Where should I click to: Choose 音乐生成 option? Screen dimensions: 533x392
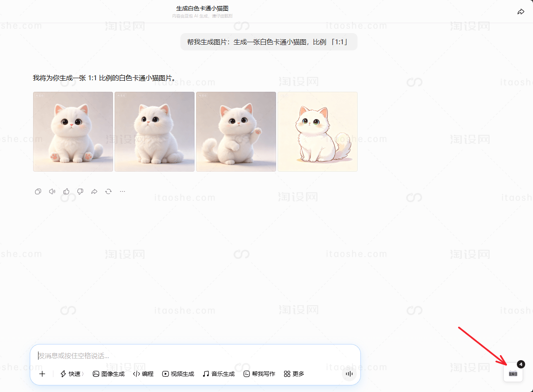point(218,374)
